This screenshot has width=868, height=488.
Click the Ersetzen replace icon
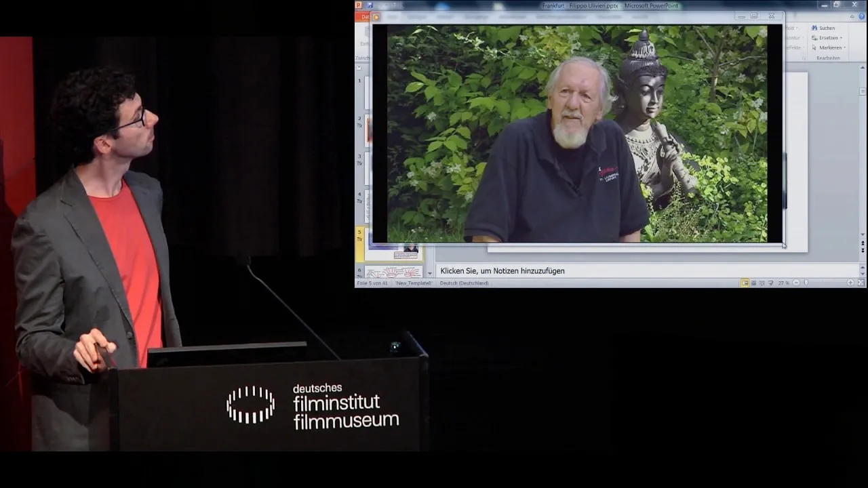[814, 37]
